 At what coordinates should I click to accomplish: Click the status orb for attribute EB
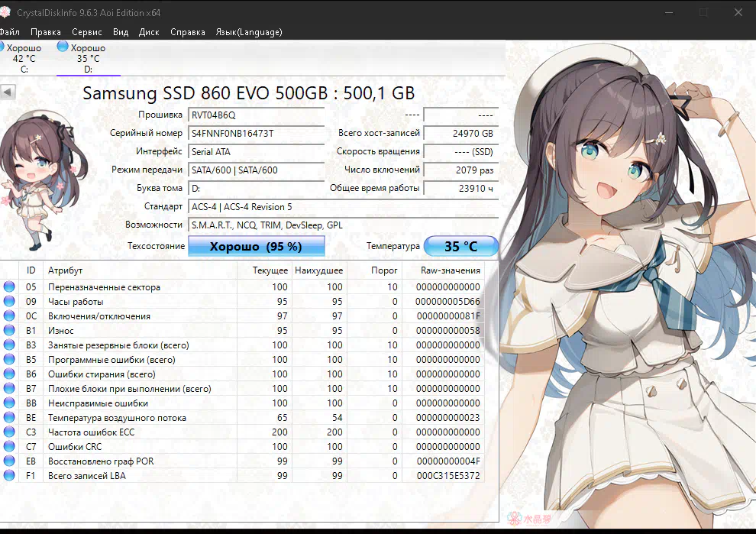coord(9,461)
